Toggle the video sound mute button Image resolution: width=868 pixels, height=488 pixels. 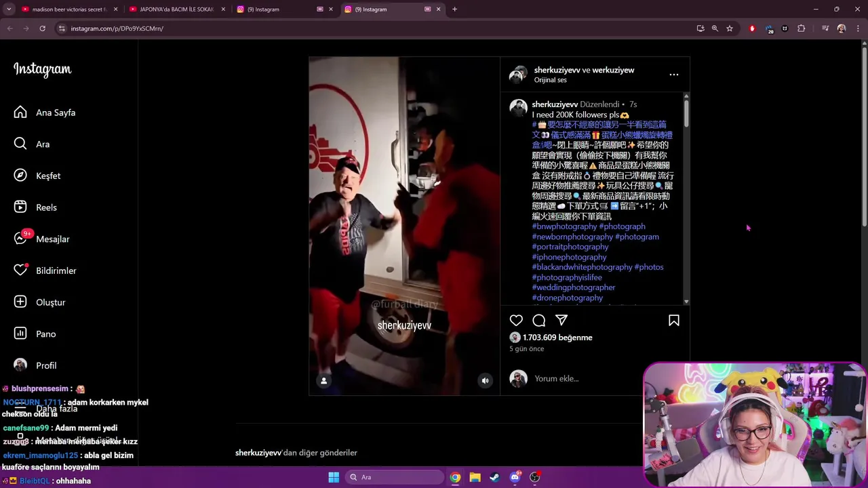click(x=485, y=381)
